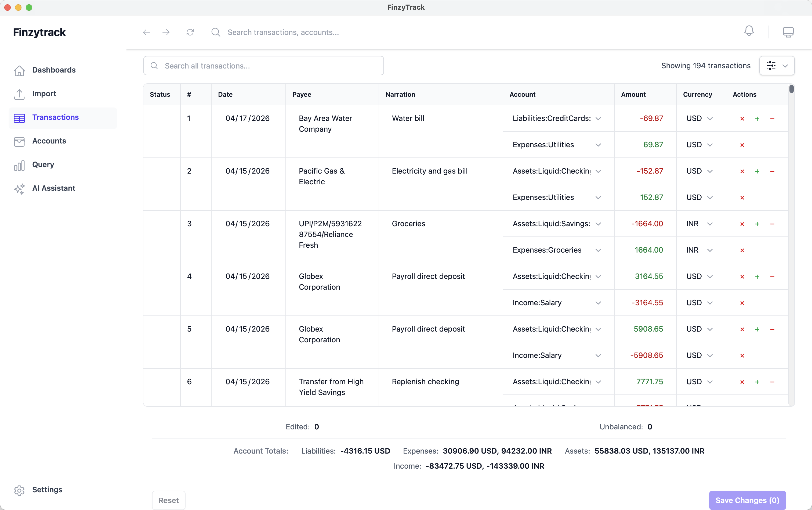This screenshot has width=812, height=510.
Task: Go to Dashboards in the sidebar
Action: 63,70
